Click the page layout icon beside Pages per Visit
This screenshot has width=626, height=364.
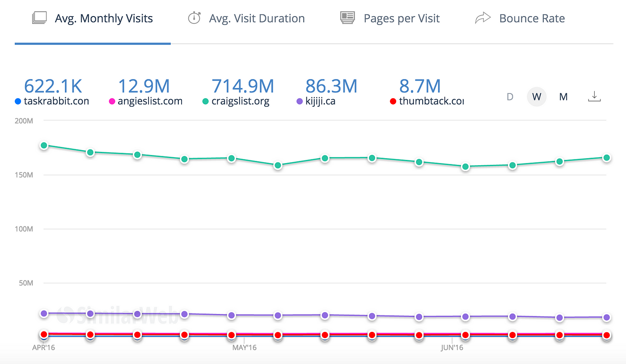point(347,18)
